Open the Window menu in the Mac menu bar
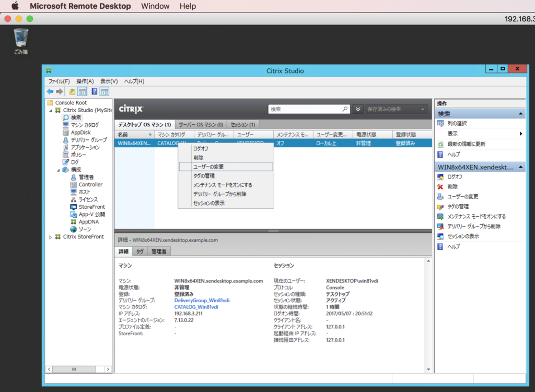 [155, 6]
